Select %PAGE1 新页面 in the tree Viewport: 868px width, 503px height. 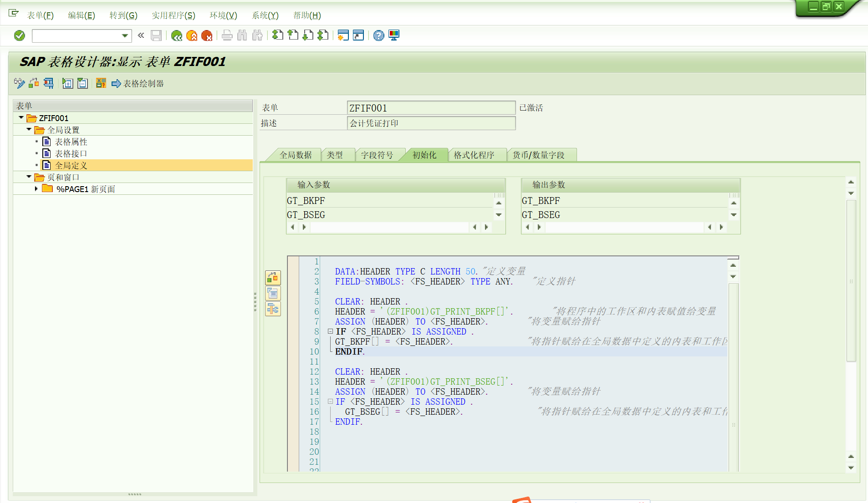86,189
